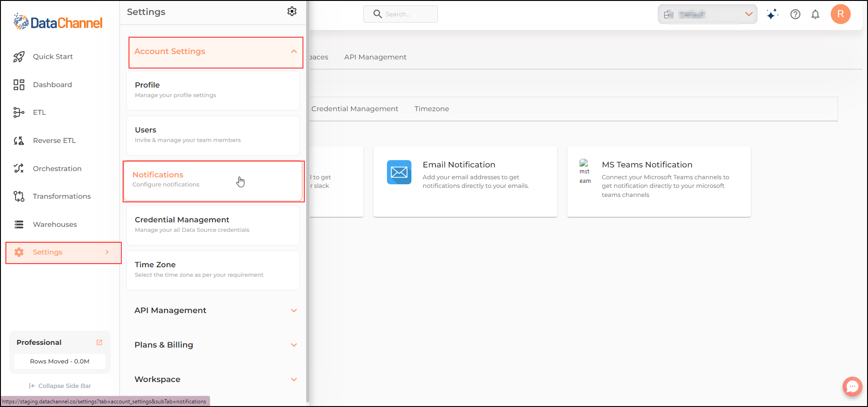The height and width of the screenshot is (407, 868).
Task: Open Time Zone card
Action: click(x=213, y=270)
